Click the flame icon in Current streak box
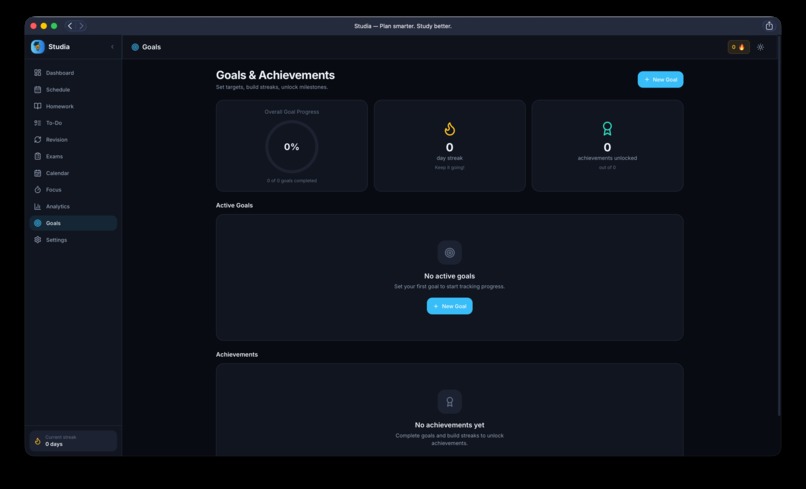The width and height of the screenshot is (806, 489). [38, 441]
